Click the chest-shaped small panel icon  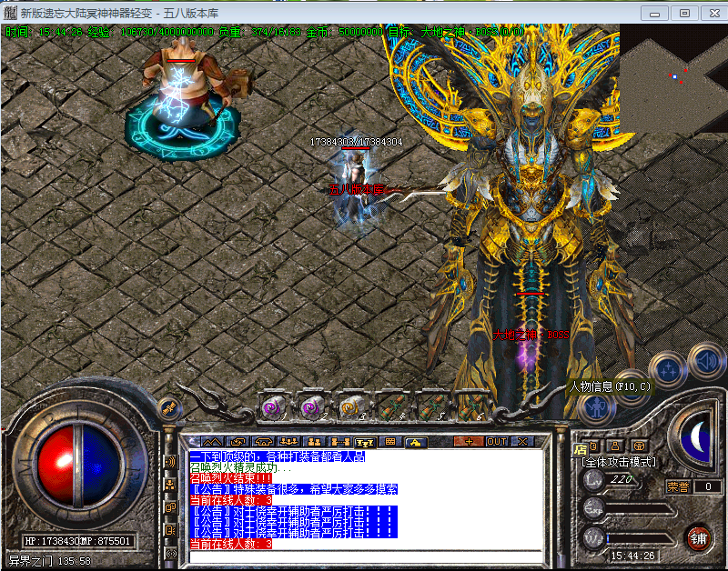pyautogui.click(x=640, y=446)
